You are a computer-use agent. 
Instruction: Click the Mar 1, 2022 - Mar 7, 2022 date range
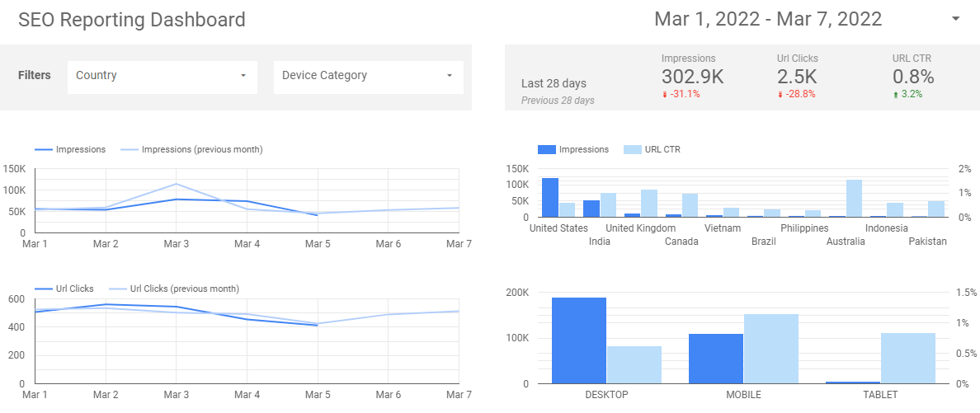[x=767, y=19]
